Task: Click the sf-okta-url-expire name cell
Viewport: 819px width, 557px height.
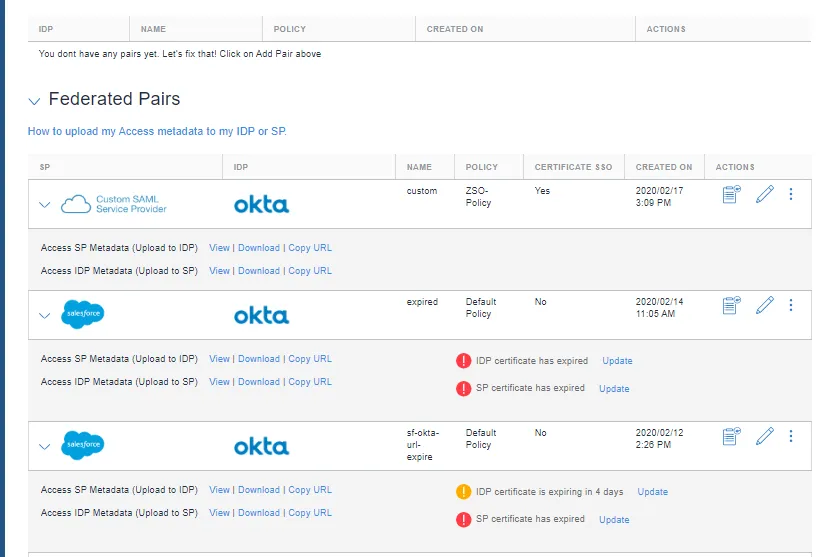Action: click(x=423, y=445)
